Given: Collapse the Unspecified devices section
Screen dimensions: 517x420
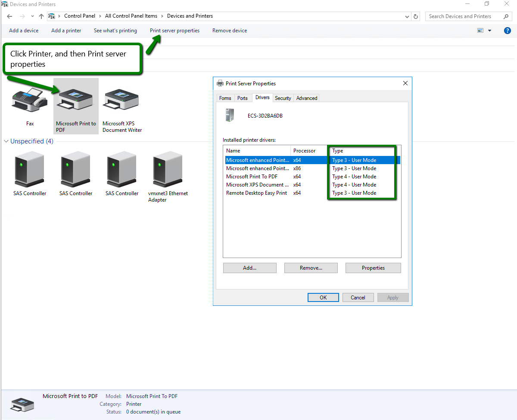Looking at the screenshot, I should click(x=6, y=141).
